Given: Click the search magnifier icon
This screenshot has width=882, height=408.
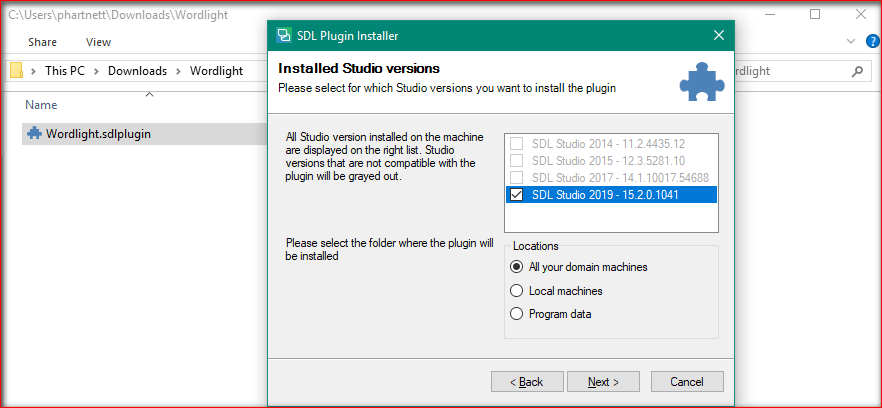Looking at the screenshot, I should click(857, 71).
